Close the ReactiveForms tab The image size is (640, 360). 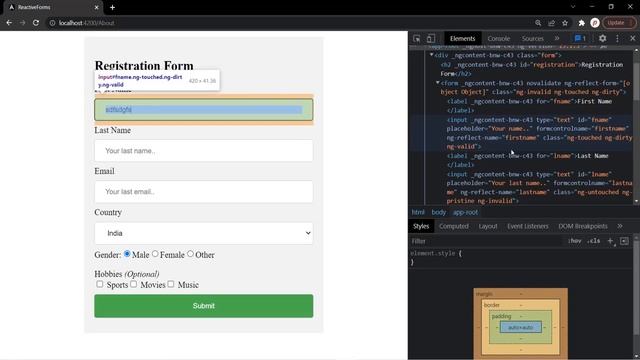(x=96, y=7)
